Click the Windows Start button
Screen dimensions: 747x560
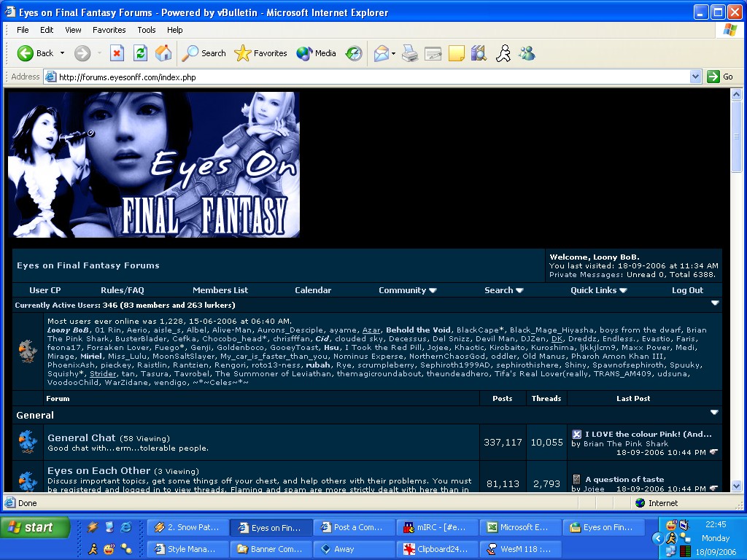(x=36, y=527)
